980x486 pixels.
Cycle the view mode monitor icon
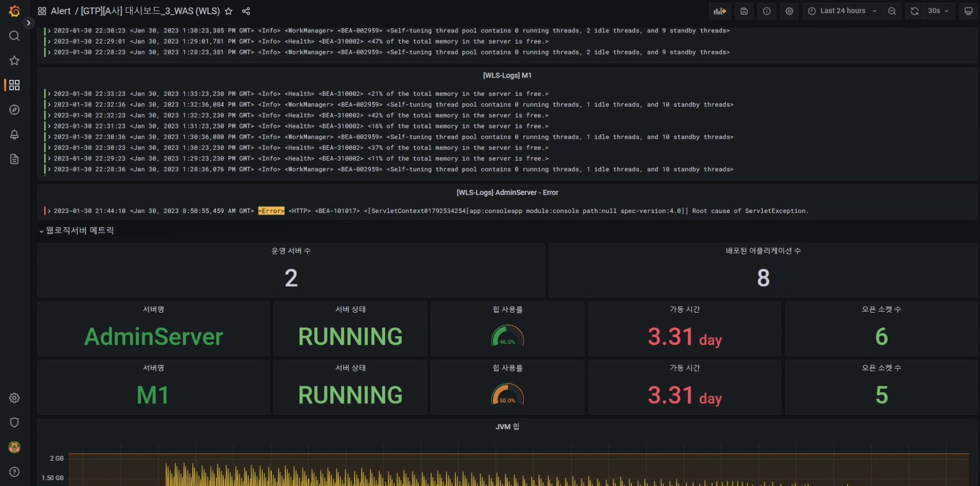tap(968, 11)
